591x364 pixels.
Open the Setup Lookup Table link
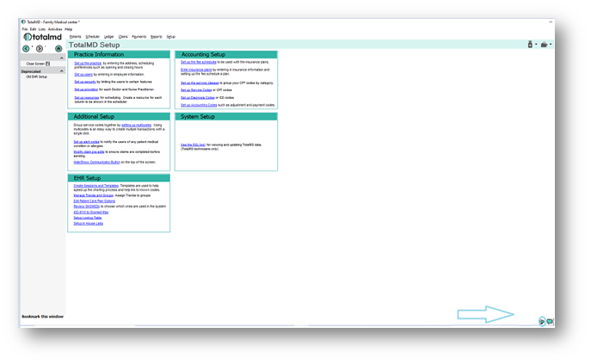coord(88,218)
